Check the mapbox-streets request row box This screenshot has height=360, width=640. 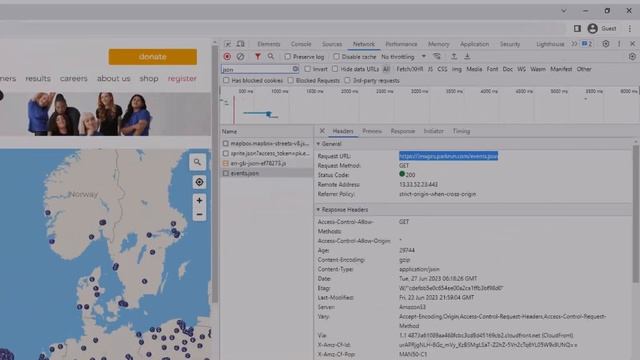click(x=226, y=144)
